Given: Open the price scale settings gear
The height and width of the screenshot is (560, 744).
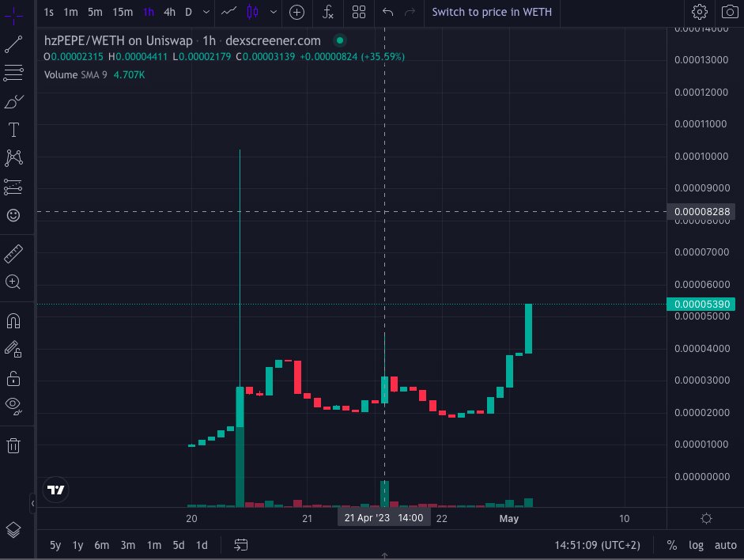Looking at the screenshot, I should pos(706,519).
